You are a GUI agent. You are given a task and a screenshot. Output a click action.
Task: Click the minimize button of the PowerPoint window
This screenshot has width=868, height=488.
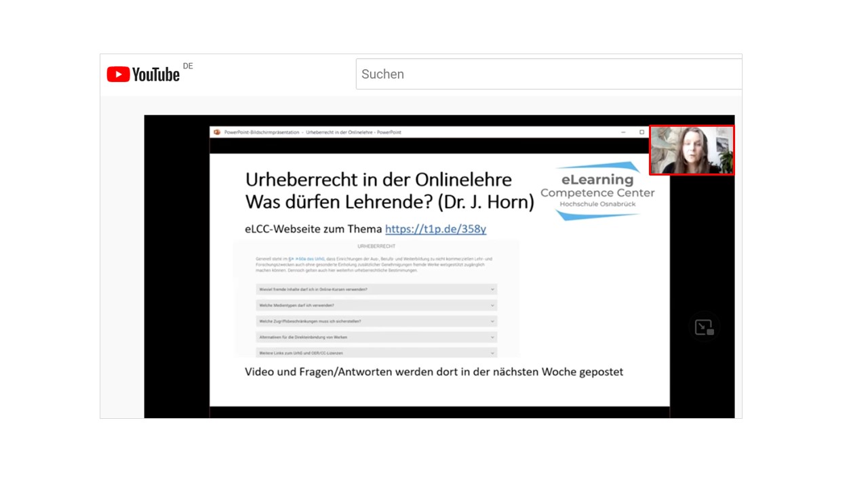coord(624,132)
